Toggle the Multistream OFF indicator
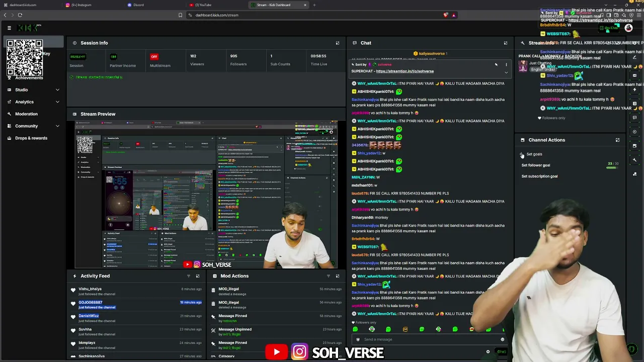Screen dimensions: 644x362 click(154, 56)
